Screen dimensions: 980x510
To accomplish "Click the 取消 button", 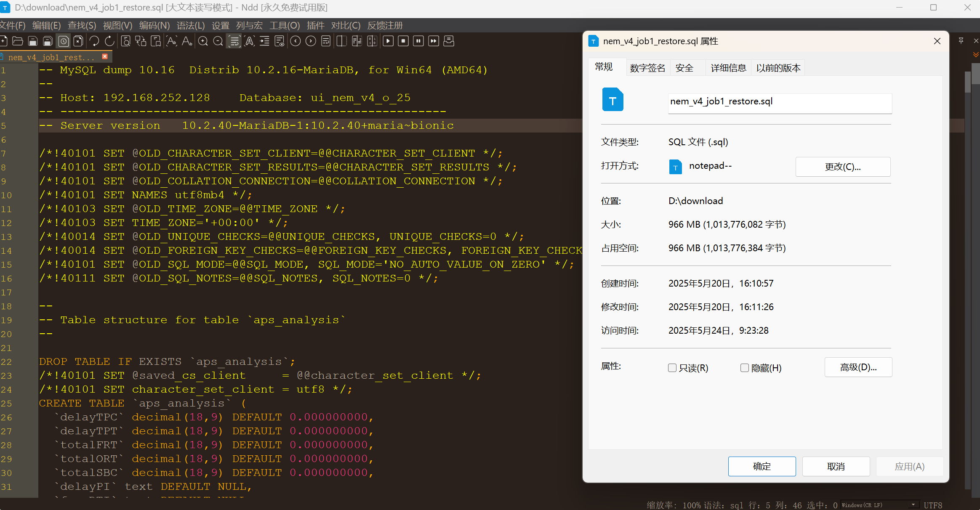I will pos(836,466).
